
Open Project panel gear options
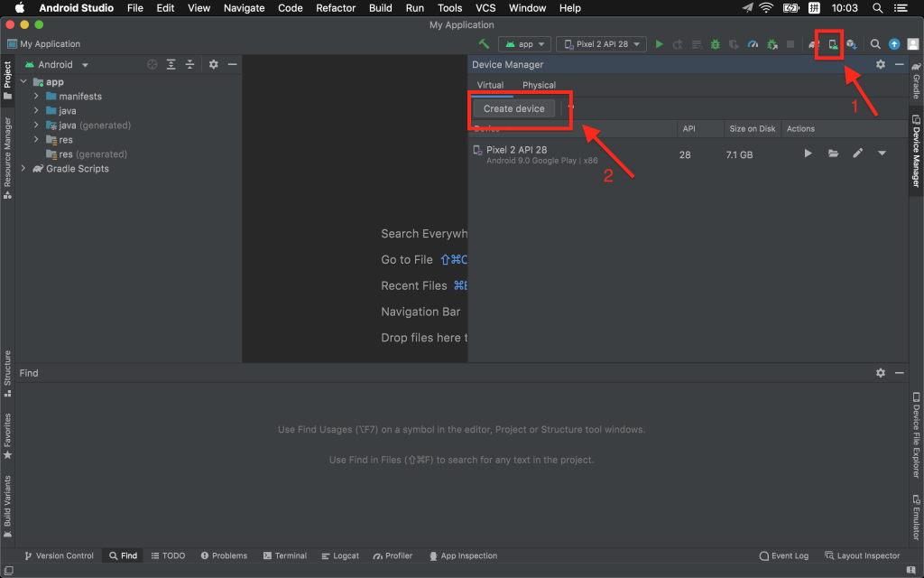point(213,64)
